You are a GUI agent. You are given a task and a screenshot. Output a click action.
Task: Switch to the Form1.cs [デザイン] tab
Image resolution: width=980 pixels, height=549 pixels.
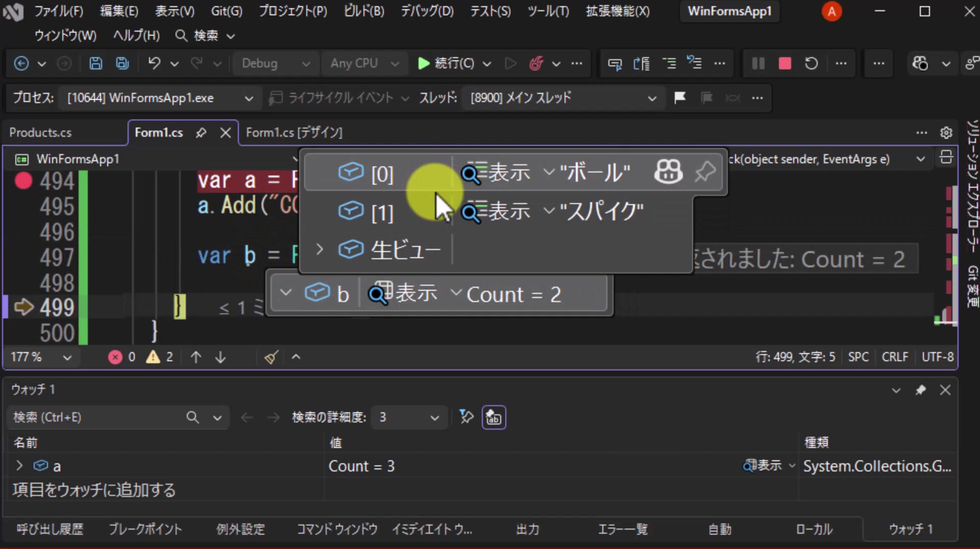(x=295, y=133)
